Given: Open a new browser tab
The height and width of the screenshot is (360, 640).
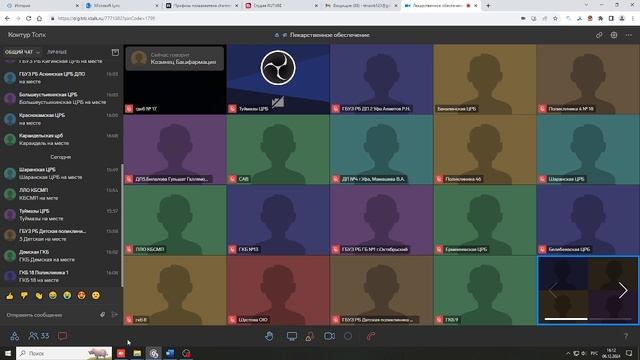Looking at the screenshot, I should click(x=488, y=6).
